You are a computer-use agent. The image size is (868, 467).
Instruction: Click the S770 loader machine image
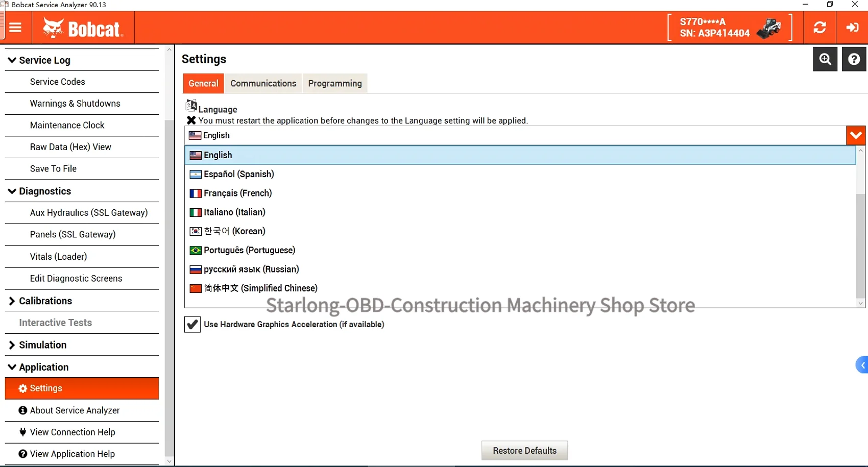(769, 28)
